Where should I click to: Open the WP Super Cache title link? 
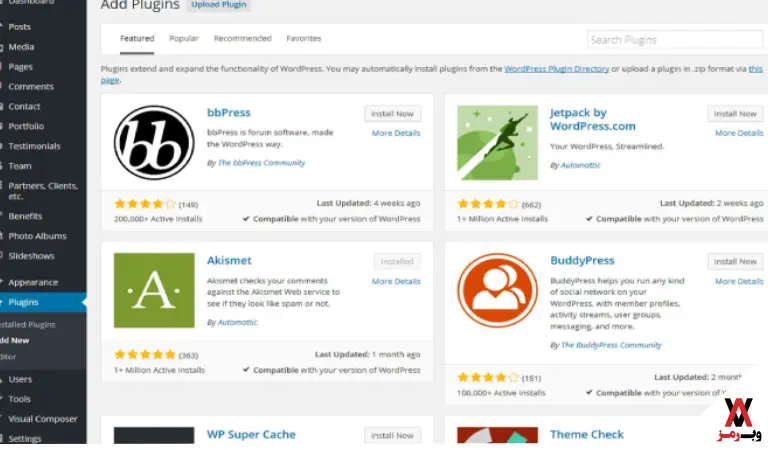point(251,434)
